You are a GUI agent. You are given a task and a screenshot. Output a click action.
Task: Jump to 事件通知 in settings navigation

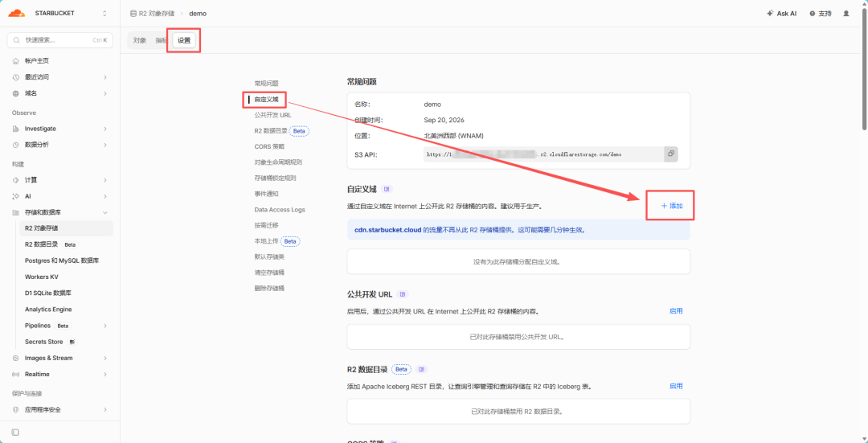click(x=266, y=194)
